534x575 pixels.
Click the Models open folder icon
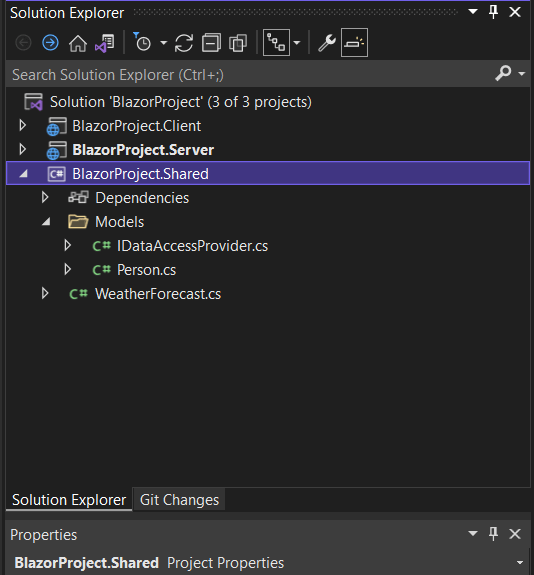[x=78, y=222]
